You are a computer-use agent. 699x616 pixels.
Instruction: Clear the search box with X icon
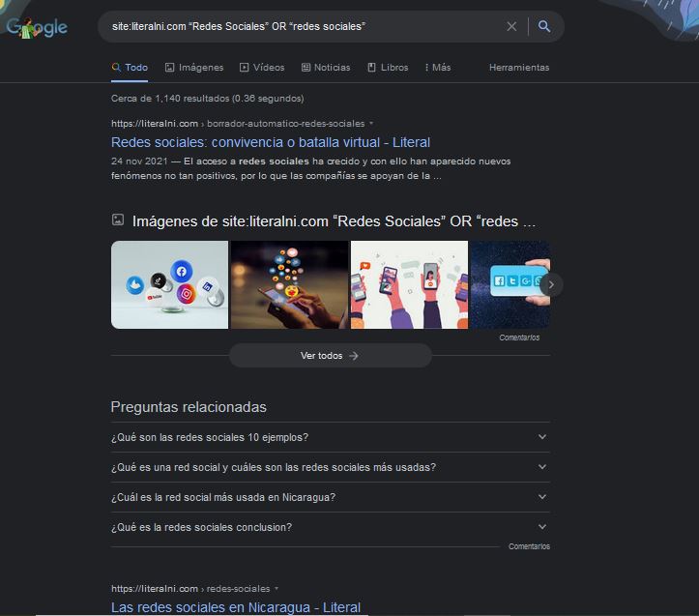[511, 26]
